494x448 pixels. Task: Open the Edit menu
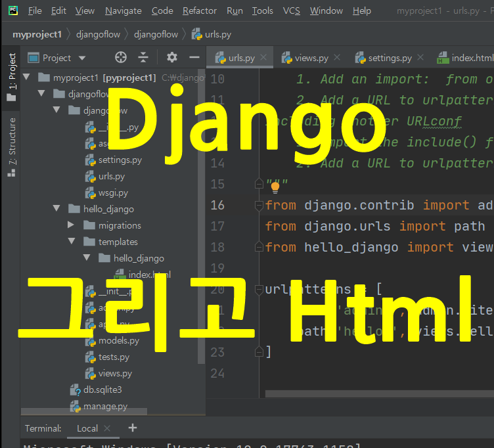pos(58,11)
